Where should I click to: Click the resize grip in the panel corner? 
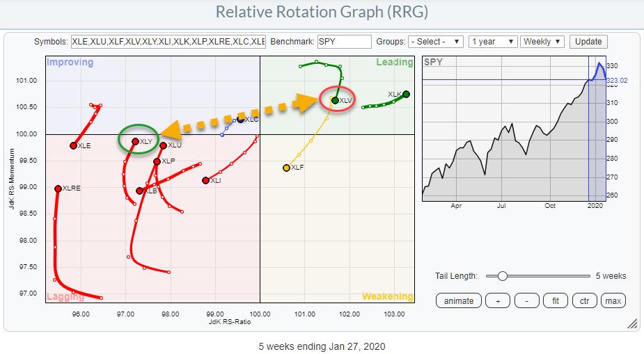632,323
